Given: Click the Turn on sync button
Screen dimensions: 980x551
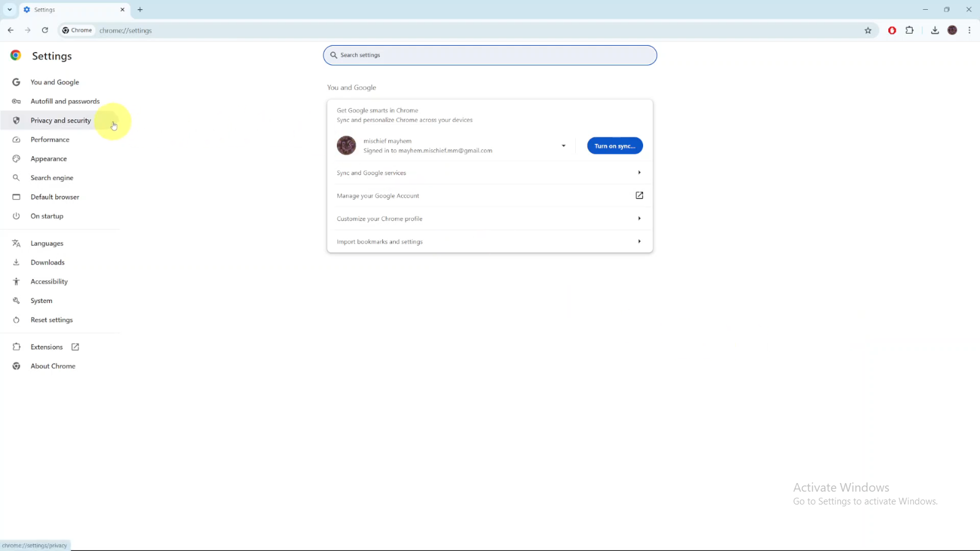Looking at the screenshot, I should coord(615,146).
